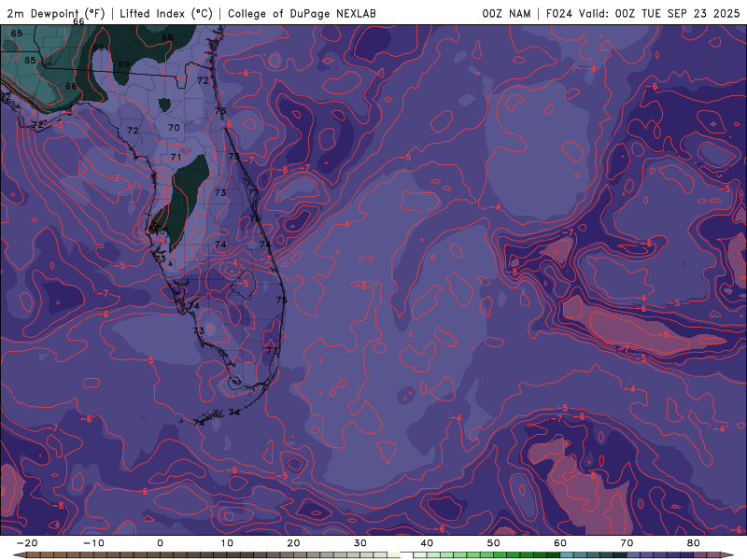Pick the brown segment near -20 on color bar
This screenshot has height=560, width=747.
(34, 555)
